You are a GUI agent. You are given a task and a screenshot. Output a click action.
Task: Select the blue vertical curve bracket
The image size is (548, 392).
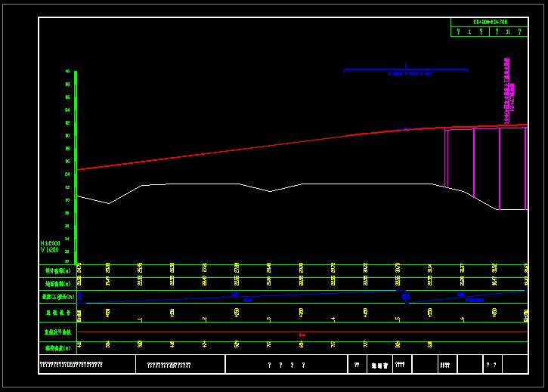coord(405,70)
